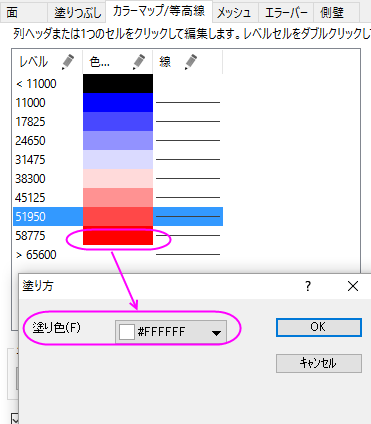Select level cell 31475

[x=48, y=159]
